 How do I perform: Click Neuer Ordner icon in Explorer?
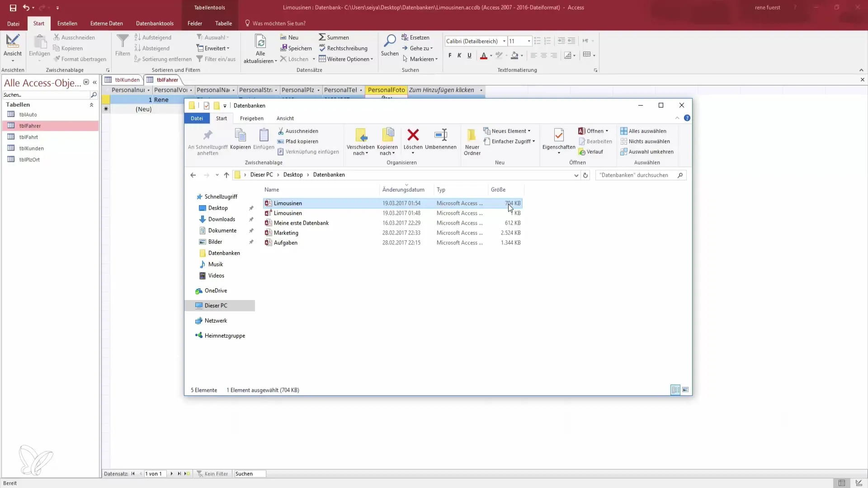(472, 135)
